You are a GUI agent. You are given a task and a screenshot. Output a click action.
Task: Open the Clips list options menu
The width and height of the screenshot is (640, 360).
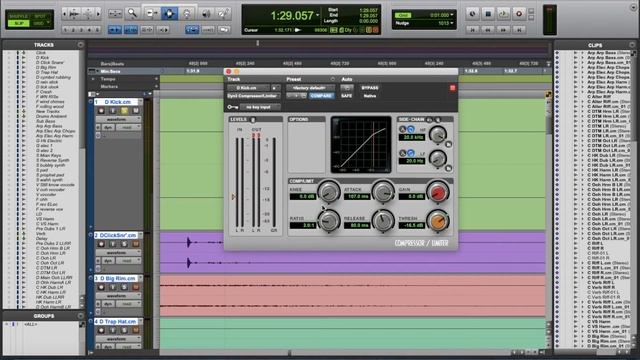632,45
